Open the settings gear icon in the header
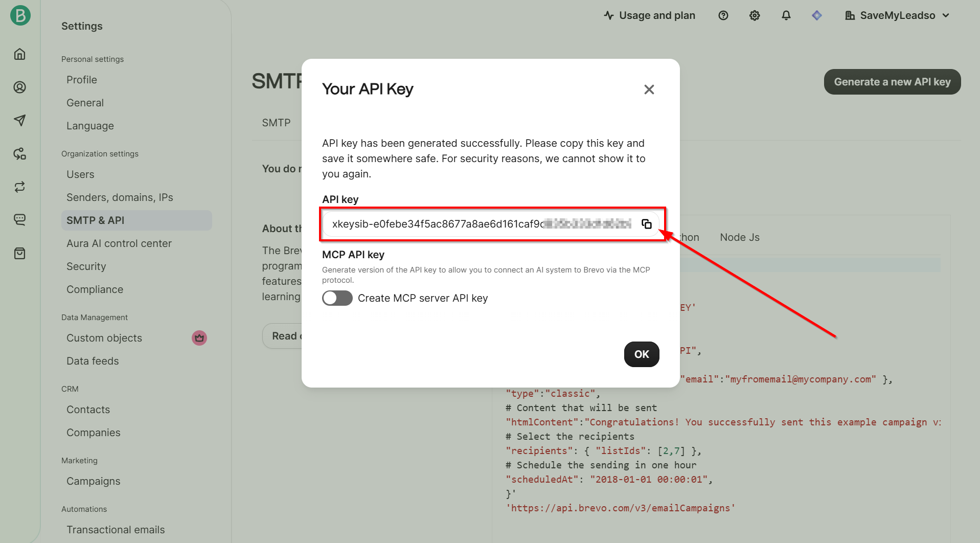Viewport: 980px width, 543px height. click(x=754, y=15)
